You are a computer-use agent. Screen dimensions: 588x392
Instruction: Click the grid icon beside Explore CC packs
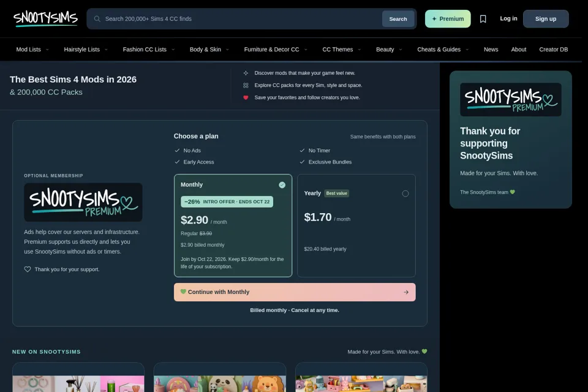pos(246,86)
